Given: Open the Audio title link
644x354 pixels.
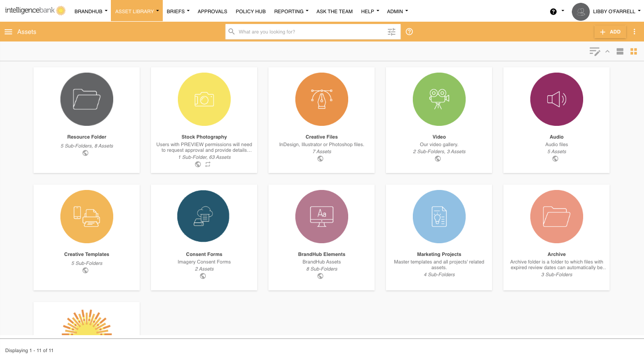Looking at the screenshot, I should click(557, 137).
